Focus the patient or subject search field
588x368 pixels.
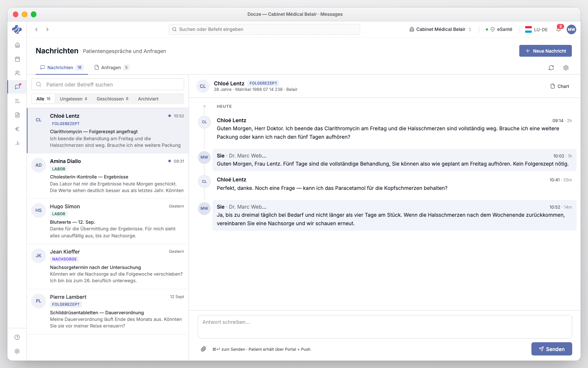pyautogui.click(x=108, y=85)
